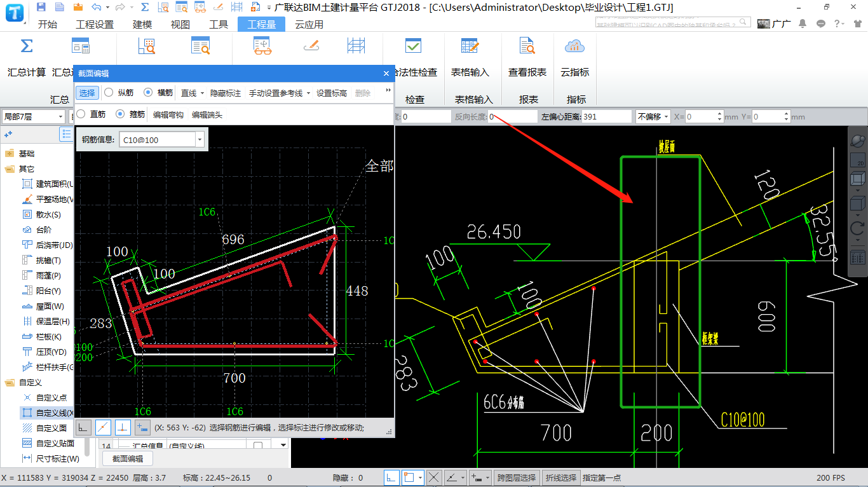The image size is (868, 487).
Task: Click the undo arrow icon
Action: pyautogui.click(x=96, y=7)
